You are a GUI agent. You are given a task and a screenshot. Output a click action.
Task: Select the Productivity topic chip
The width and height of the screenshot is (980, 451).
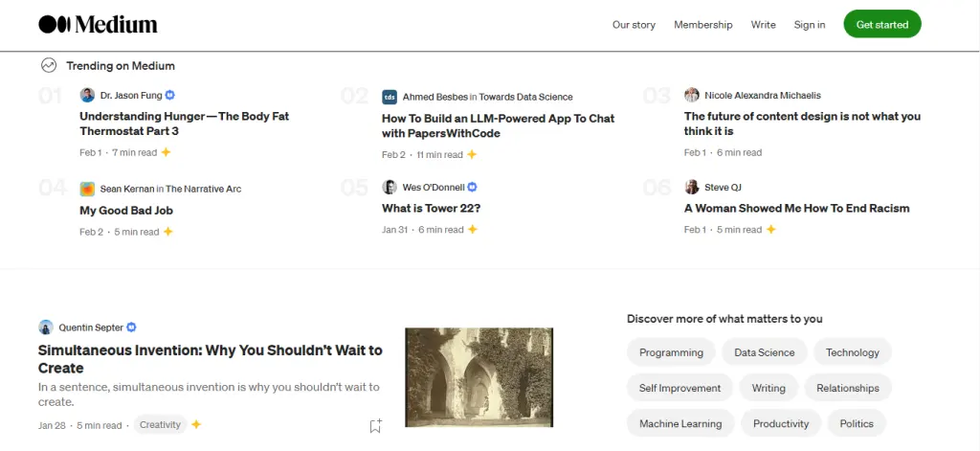pos(781,423)
